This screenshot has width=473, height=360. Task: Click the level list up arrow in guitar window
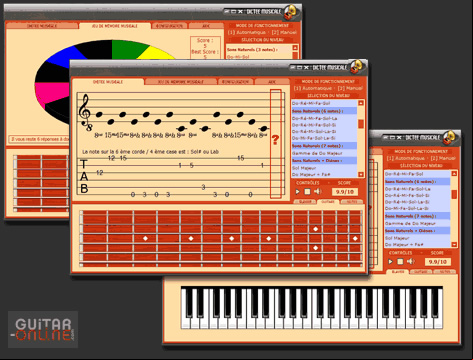pos(361,103)
